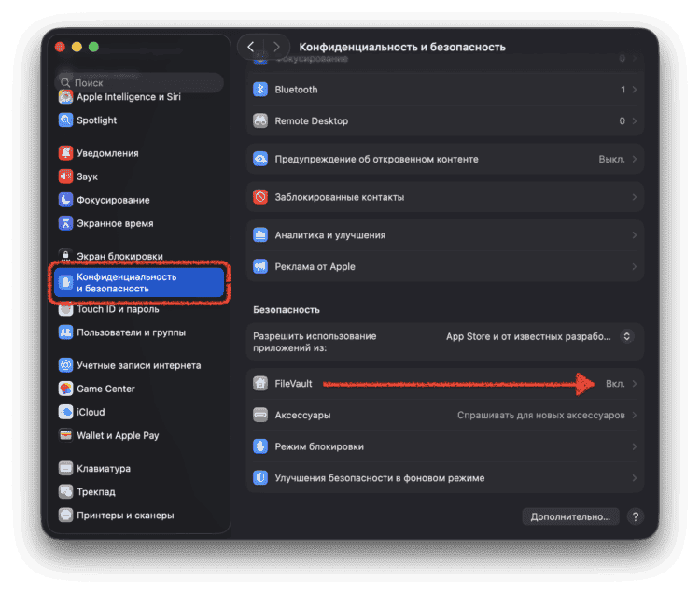
Task: Click the Дополнительно… button
Action: pyautogui.click(x=570, y=516)
